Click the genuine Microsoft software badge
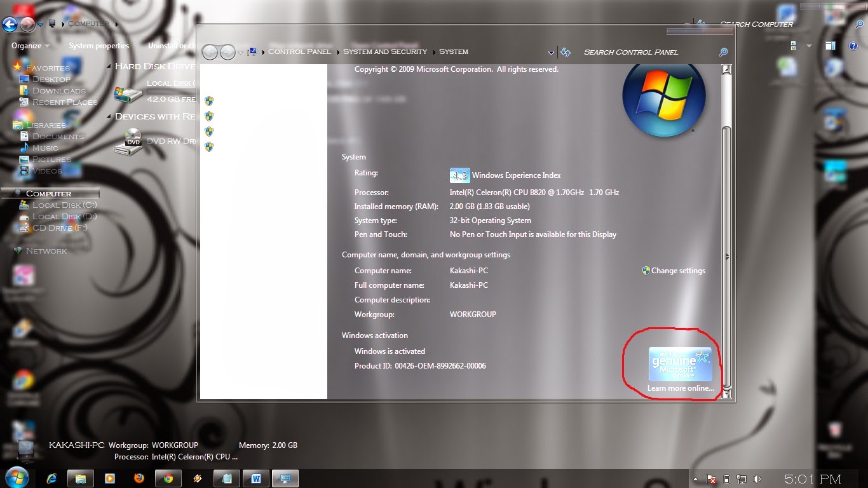This screenshot has height=488, width=868. (x=680, y=363)
